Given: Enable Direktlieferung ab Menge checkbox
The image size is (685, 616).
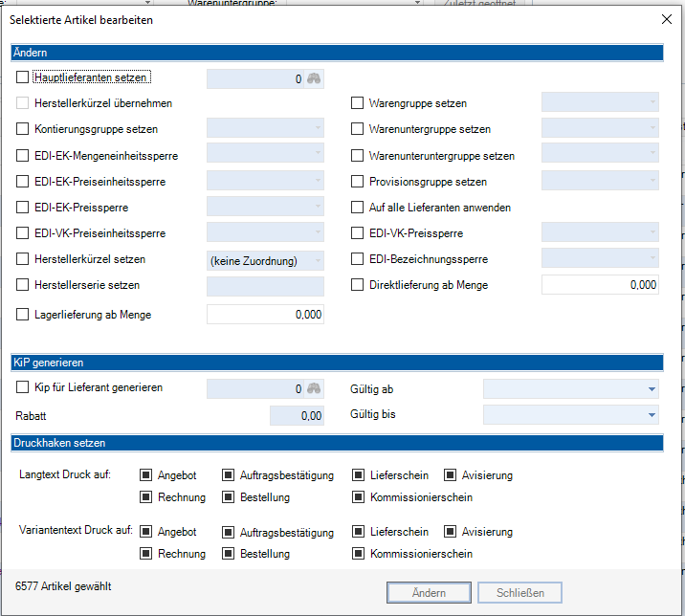Looking at the screenshot, I should click(x=358, y=285).
